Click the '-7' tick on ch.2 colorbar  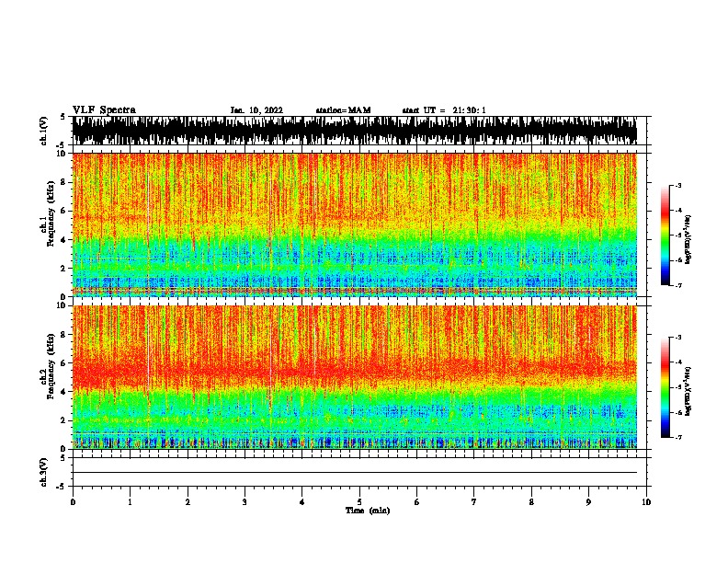click(x=678, y=437)
